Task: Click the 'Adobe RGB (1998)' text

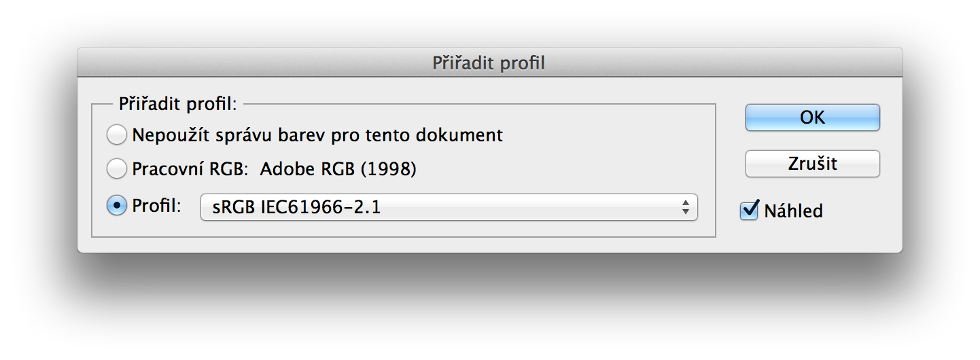Action: click(338, 169)
